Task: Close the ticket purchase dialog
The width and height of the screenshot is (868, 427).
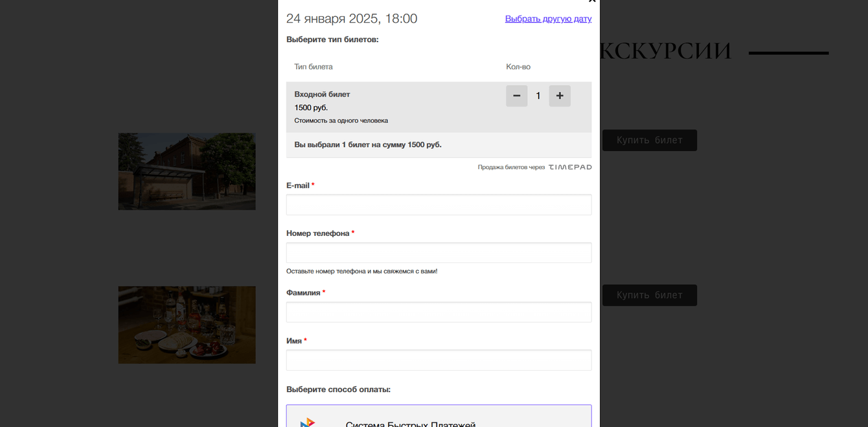Action: [591, 2]
